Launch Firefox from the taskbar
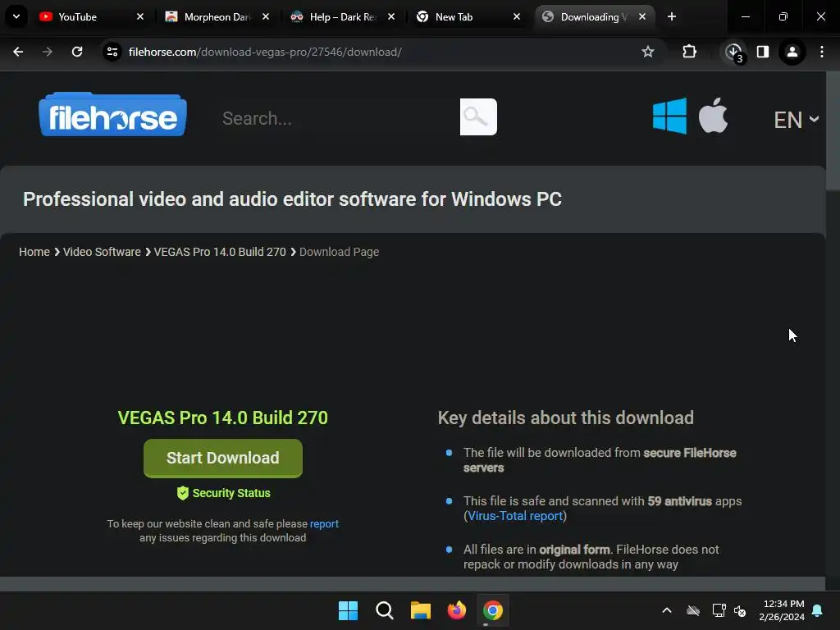The width and height of the screenshot is (840, 630). coord(456,610)
